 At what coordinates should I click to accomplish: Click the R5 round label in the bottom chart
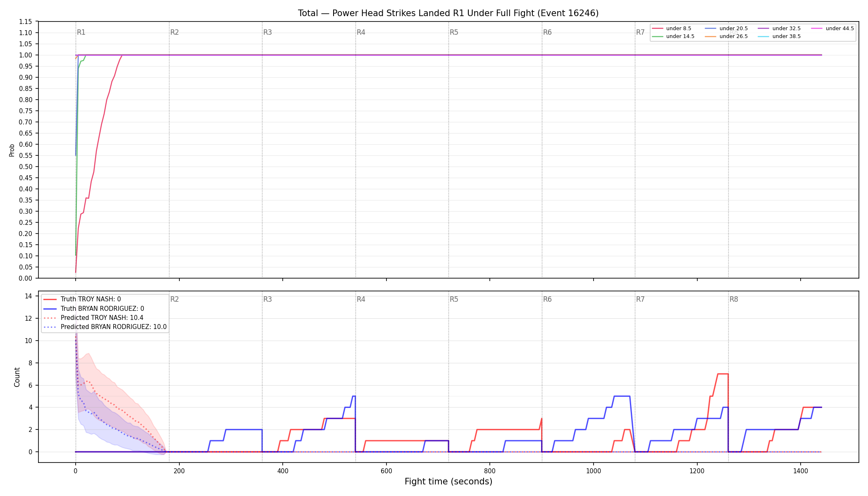tap(454, 299)
